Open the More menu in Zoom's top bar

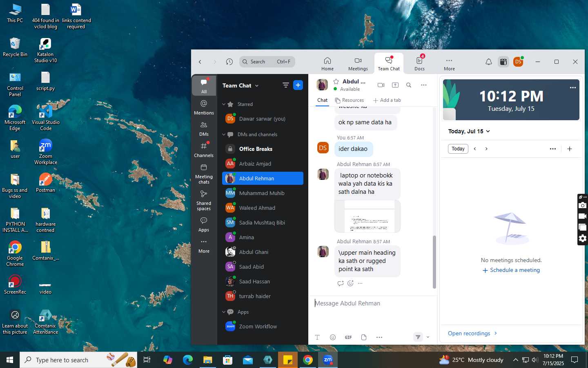(x=449, y=64)
